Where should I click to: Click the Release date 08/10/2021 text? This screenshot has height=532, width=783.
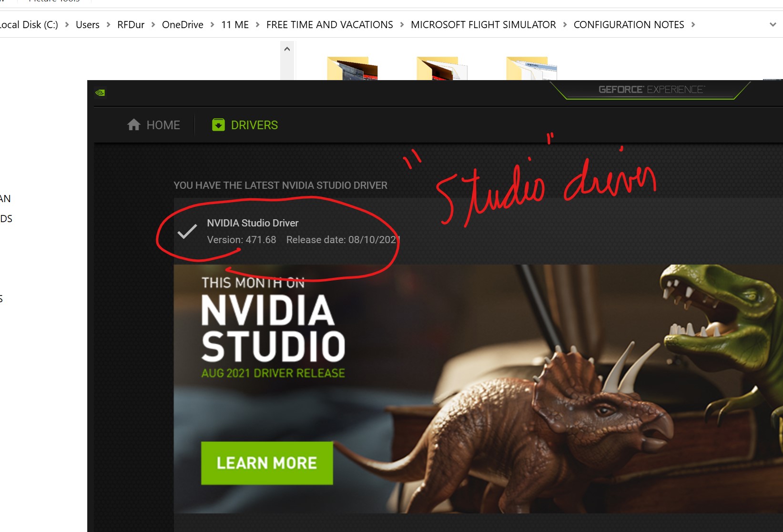point(343,240)
